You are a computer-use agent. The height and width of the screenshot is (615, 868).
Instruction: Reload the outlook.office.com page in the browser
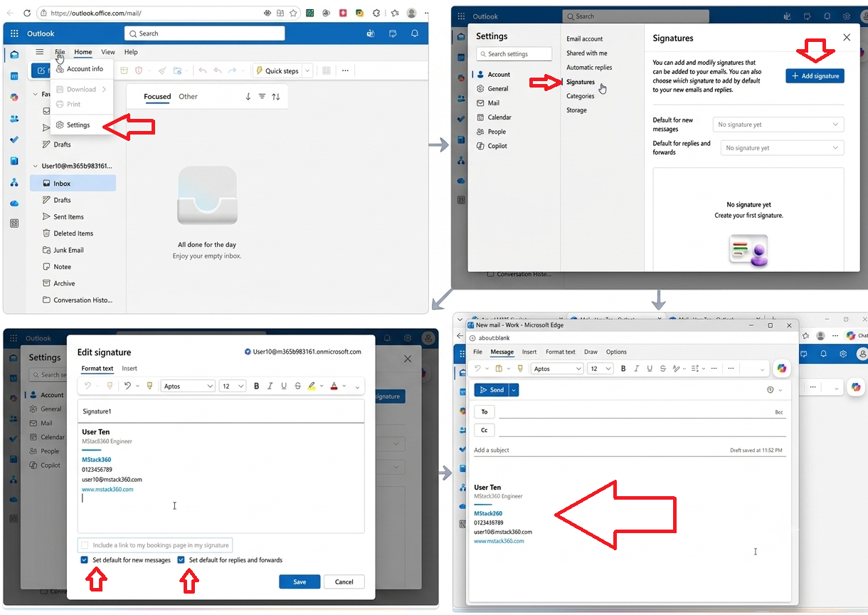click(27, 13)
